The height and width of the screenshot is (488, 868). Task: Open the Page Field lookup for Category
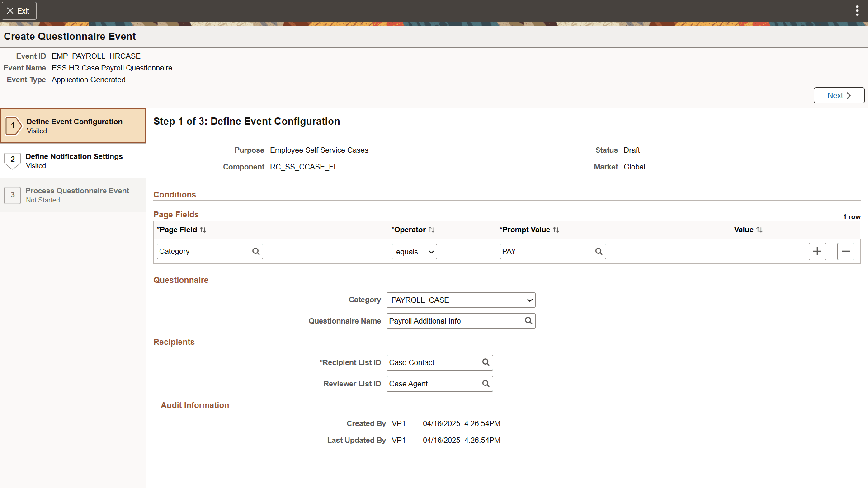(x=256, y=251)
